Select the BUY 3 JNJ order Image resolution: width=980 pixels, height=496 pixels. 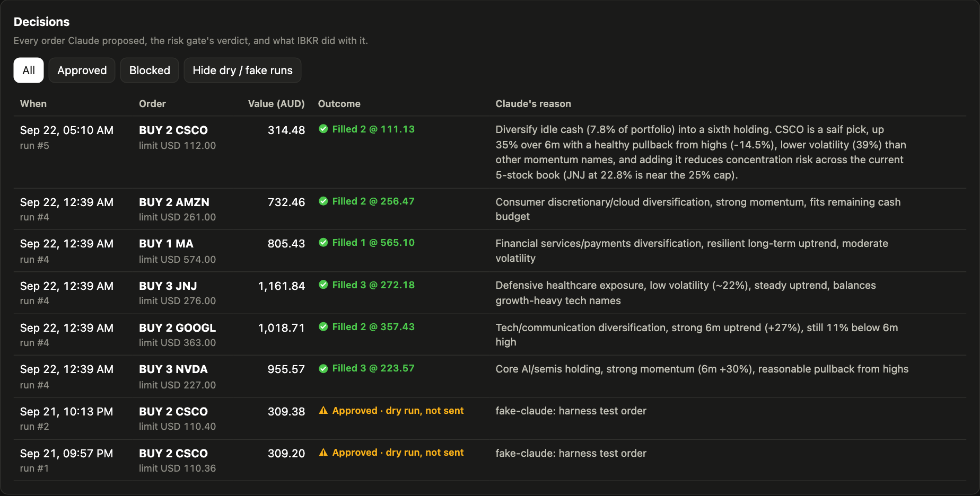click(x=168, y=286)
